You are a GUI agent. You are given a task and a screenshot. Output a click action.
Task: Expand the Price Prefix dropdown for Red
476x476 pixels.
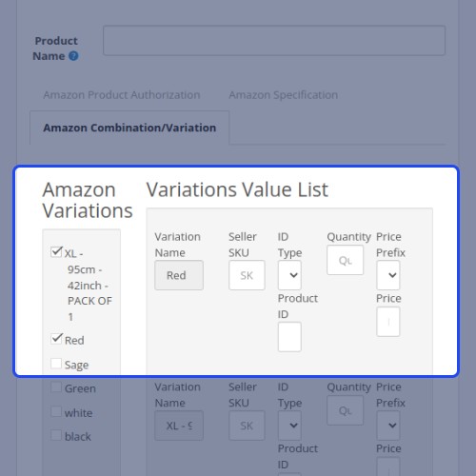tap(388, 275)
